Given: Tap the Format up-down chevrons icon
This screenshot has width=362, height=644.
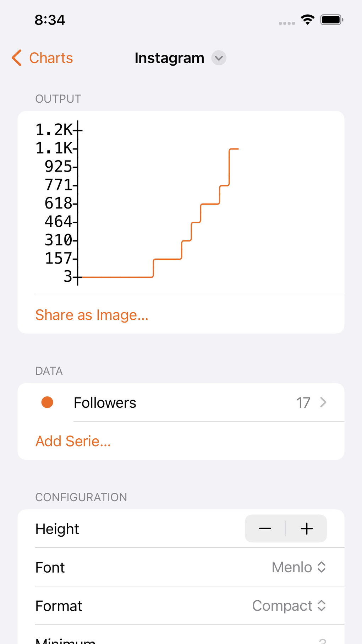Looking at the screenshot, I should pos(322,606).
